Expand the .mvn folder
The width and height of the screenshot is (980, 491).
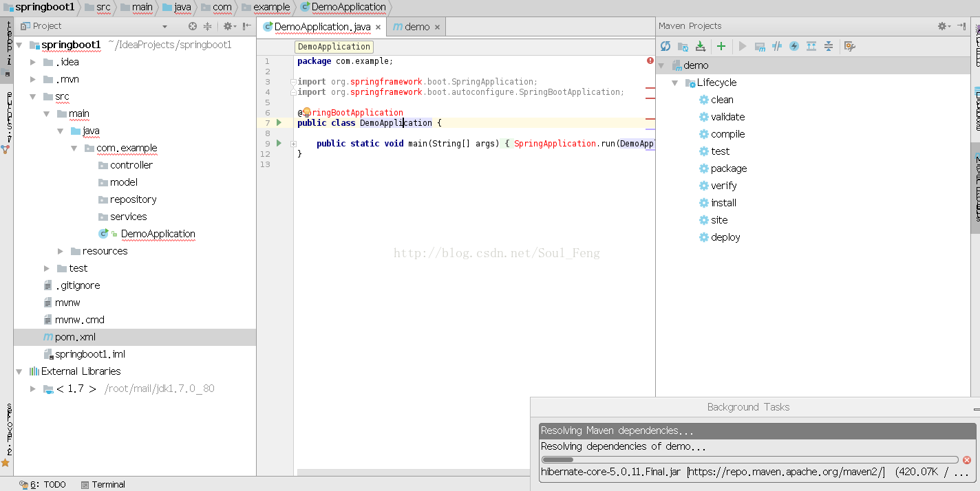tap(33, 79)
